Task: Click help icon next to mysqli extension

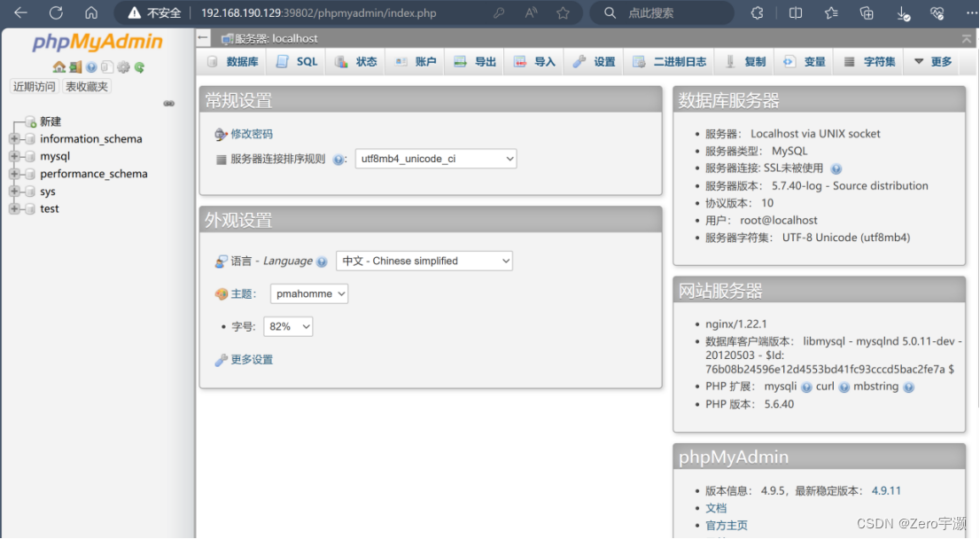Action: (x=806, y=387)
